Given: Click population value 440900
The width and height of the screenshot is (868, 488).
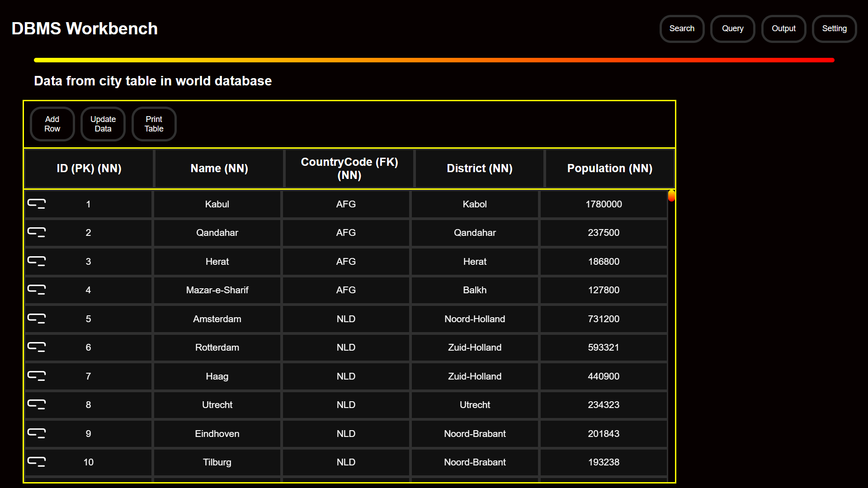Looking at the screenshot, I should 604,376.
